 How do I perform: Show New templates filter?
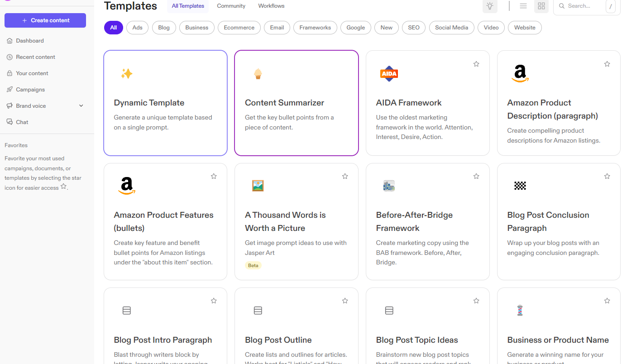[387, 28]
